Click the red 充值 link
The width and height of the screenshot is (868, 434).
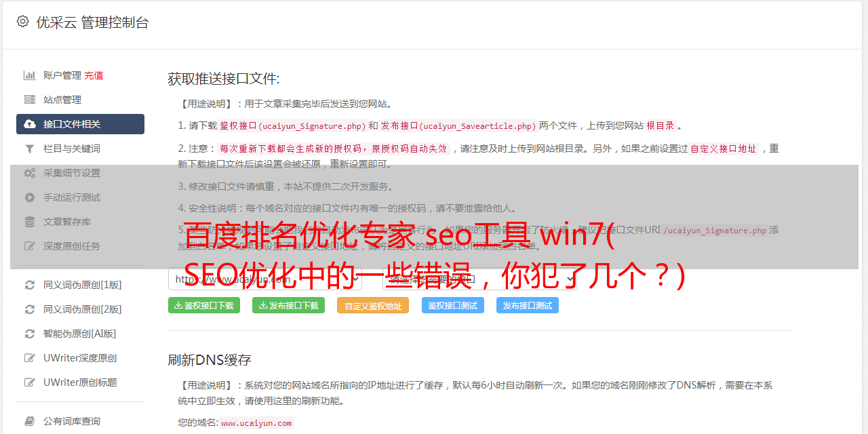(94, 75)
